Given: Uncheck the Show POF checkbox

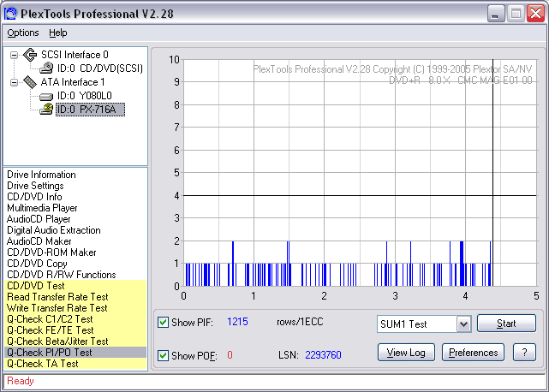Looking at the screenshot, I should 163,355.
